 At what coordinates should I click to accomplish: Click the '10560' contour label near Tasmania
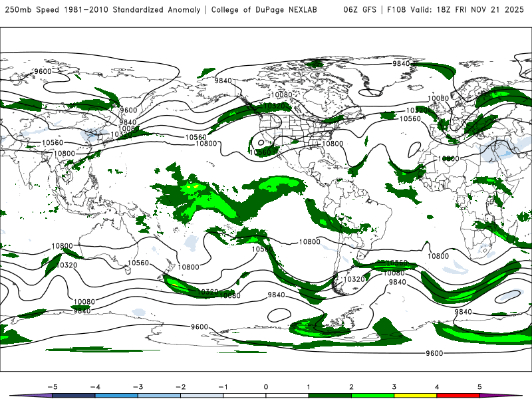pos(138,263)
